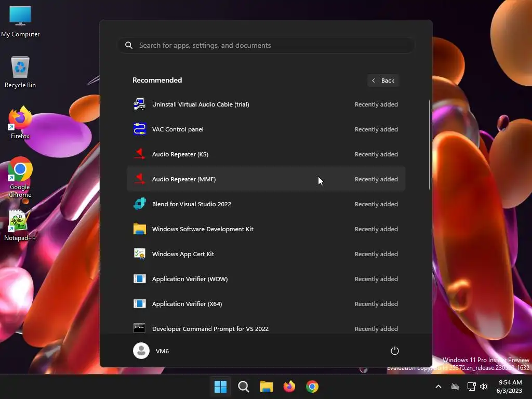Click the volume icon in system tray
This screenshot has width=532, height=399.
(x=484, y=387)
